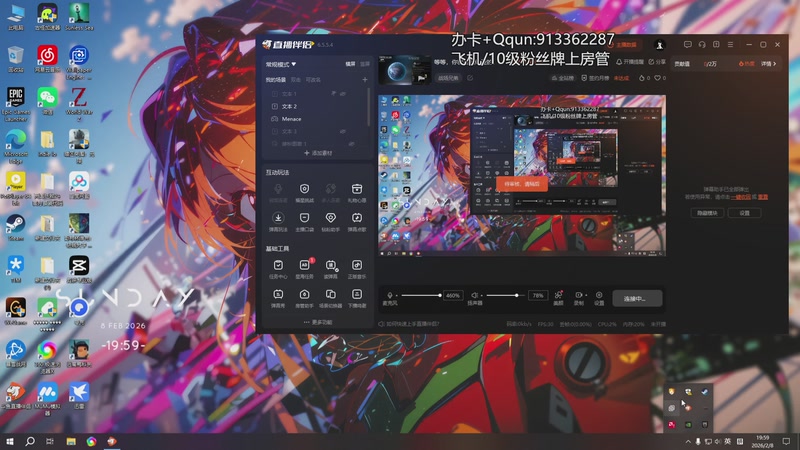Click the 78% speaker volume field
The width and height of the screenshot is (800, 450).
(538, 295)
